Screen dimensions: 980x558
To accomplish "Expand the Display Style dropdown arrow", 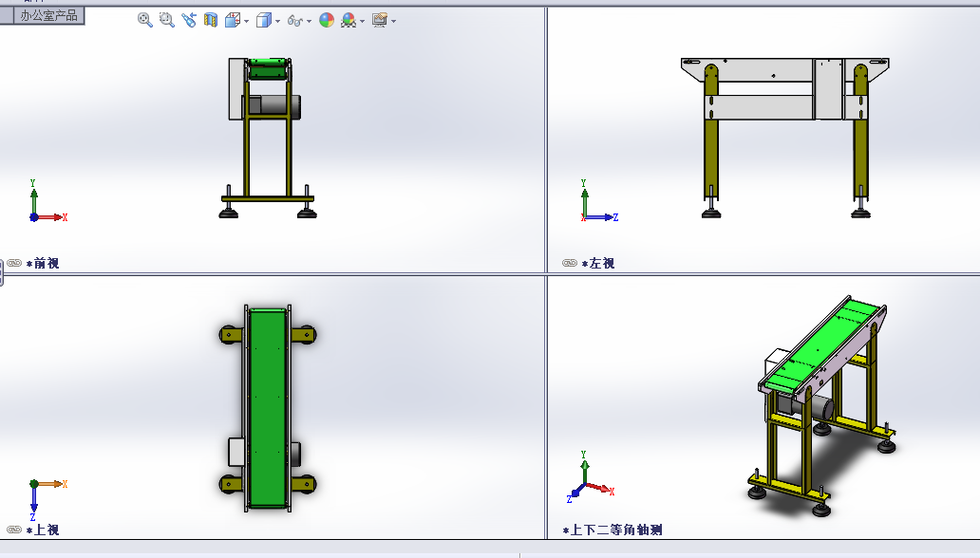I will (277, 21).
